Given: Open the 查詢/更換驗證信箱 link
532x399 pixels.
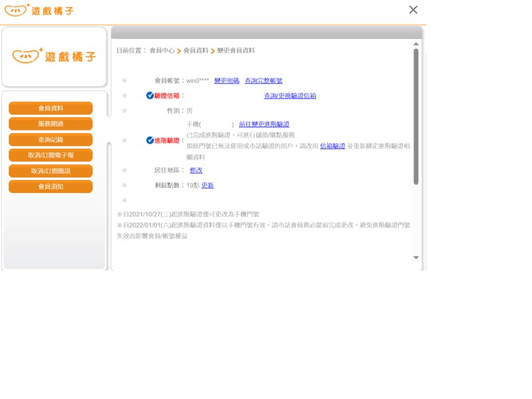Looking at the screenshot, I should pyautogui.click(x=289, y=96).
